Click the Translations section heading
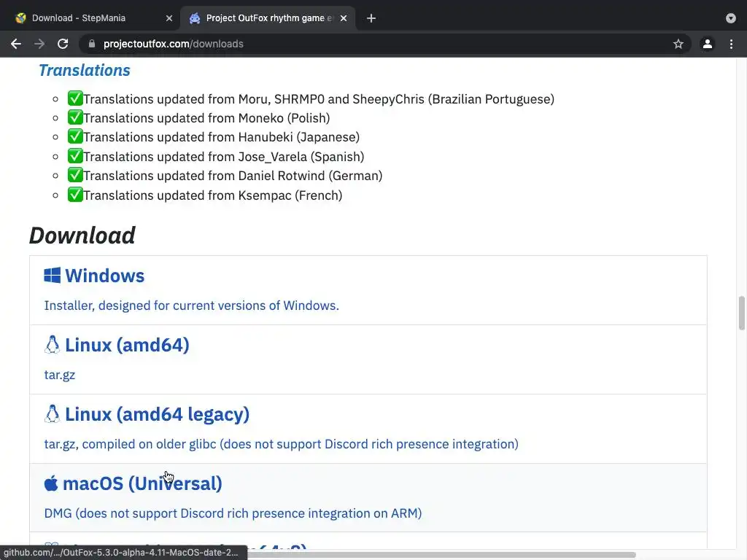 point(85,70)
